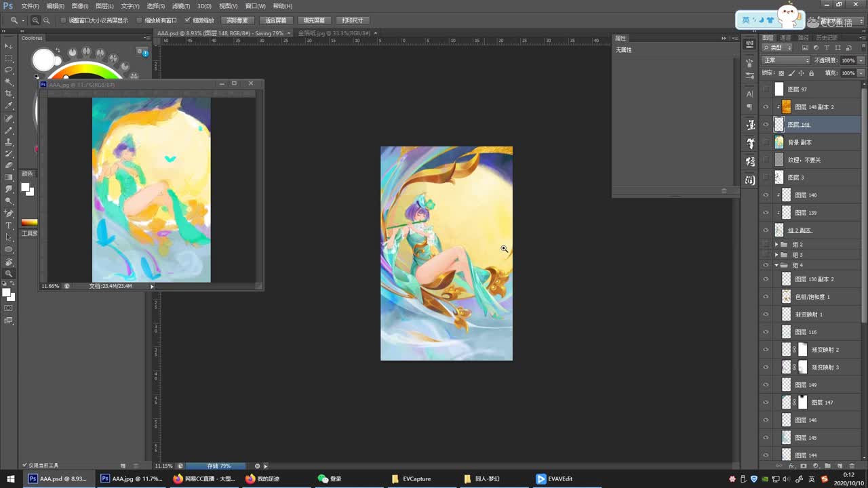Collapse layer group 组 4
Screen dimensions: 868x488
pos(776,265)
